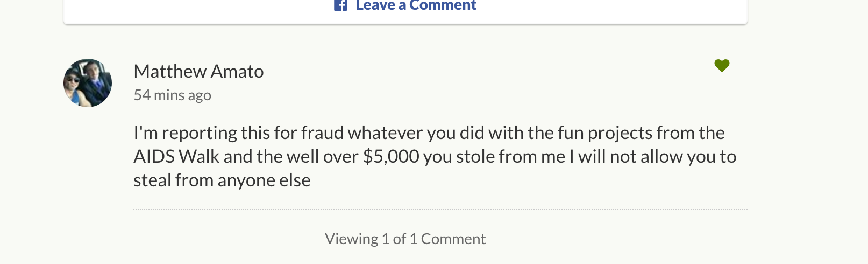Like the comment with the green heart

pyautogui.click(x=722, y=65)
